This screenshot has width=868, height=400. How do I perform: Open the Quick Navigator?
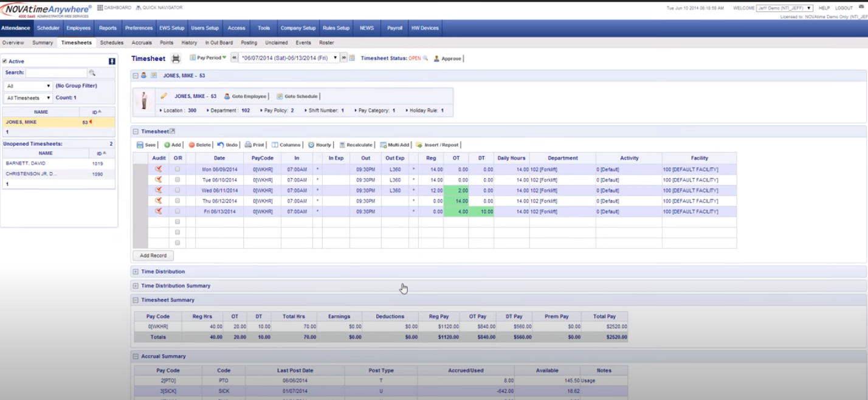(159, 8)
